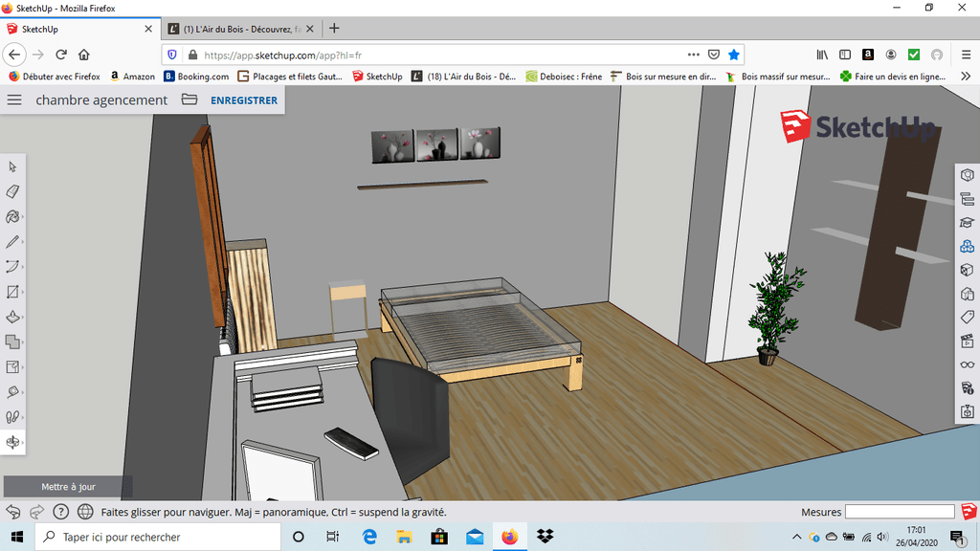980x551 pixels.
Task: Activate the Push/Pull tool
Action: pos(13,317)
